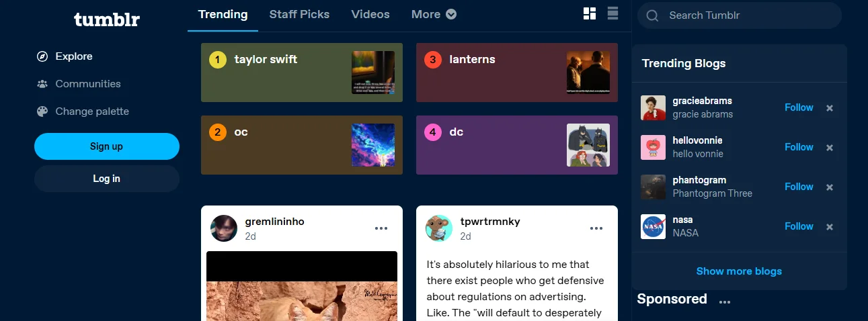This screenshot has height=321, width=868.
Task: Click gremlininho post 2d timestamp
Action: click(x=250, y=236)
